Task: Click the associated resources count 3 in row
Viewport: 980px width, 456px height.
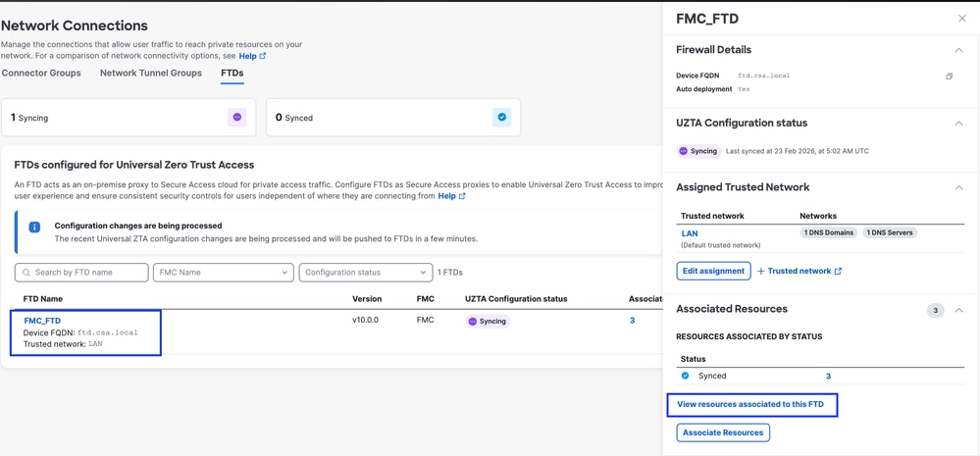Action: (632, 321)
